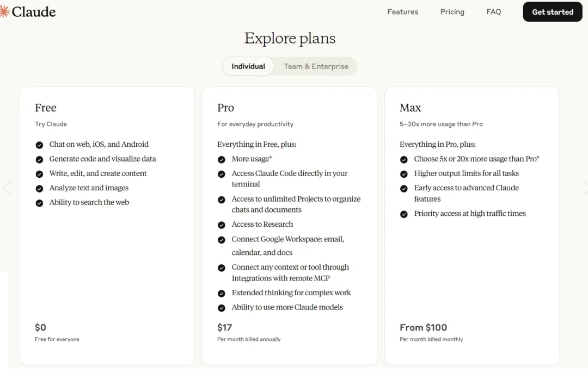Image resolution: width=588 pixels, height=373 pixels.
Task: Click the Pro plan title
Action: tap(225, 108)
